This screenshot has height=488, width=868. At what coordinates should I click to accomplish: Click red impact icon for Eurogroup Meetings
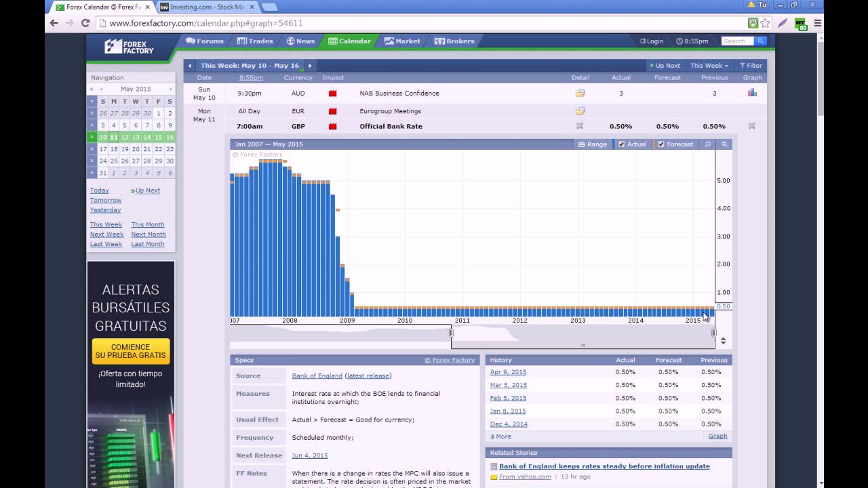point(333,110)
